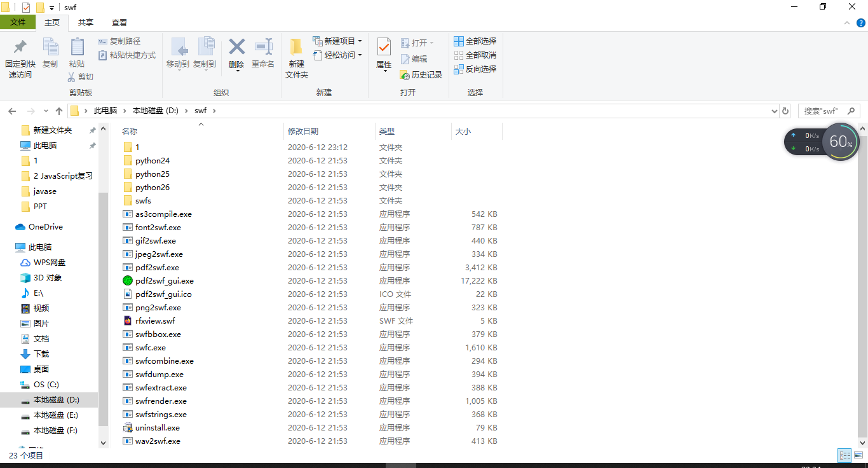Screen dimensions: 868x468
Task: Select pdf2swf_gui.exe green icon file
Action: pyautogui.click(x=164, y=281)
